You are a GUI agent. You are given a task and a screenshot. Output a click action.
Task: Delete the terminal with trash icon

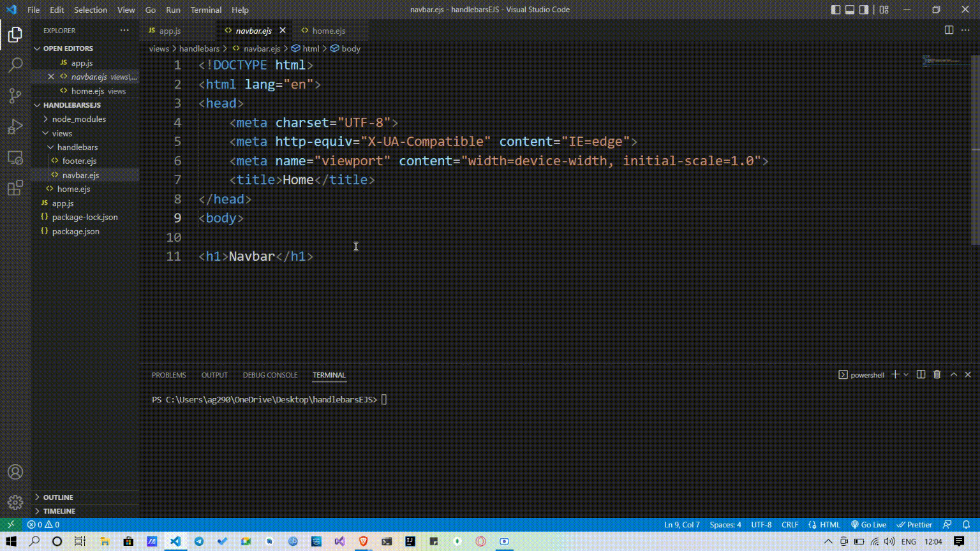click(937, 375)
